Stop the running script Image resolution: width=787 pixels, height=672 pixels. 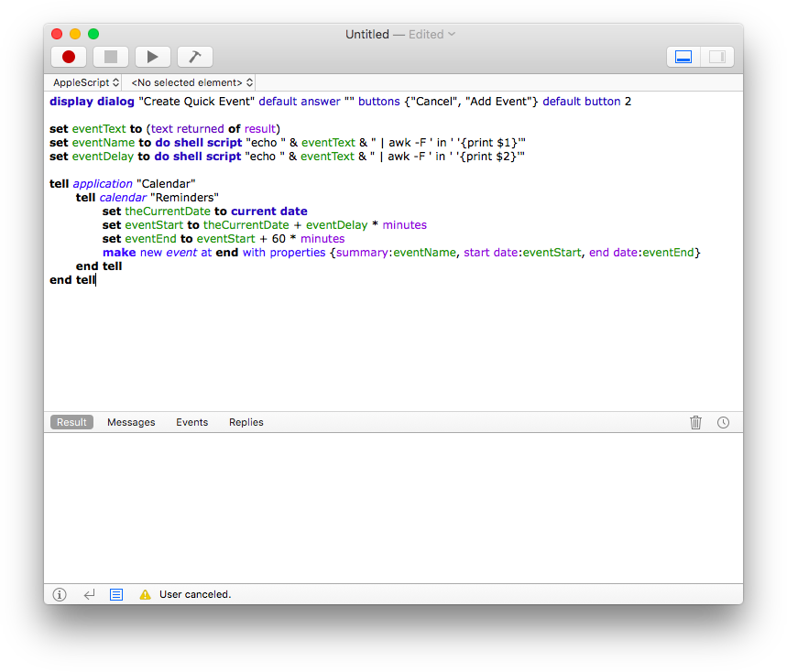pyautogui.click(x=111, y=57)
